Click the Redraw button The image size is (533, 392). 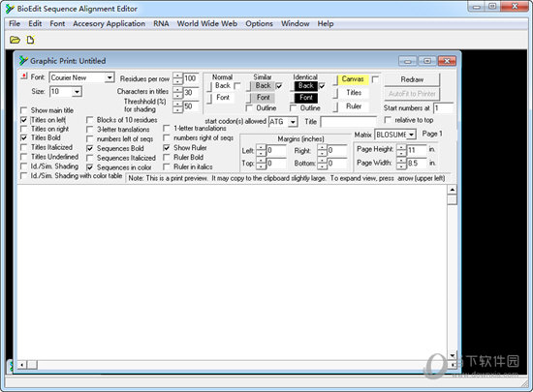pyautogui.click(x=412, y=79)
